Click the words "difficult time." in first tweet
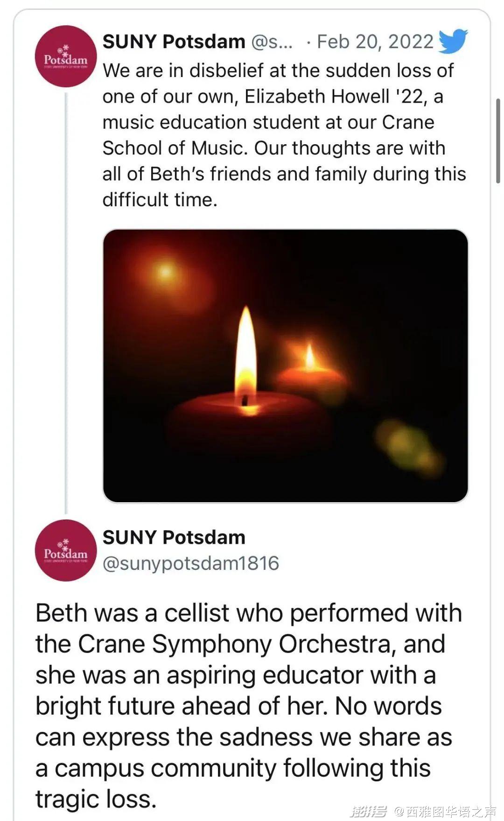This screenshot has width=504, height=821. tap(160, 200)
